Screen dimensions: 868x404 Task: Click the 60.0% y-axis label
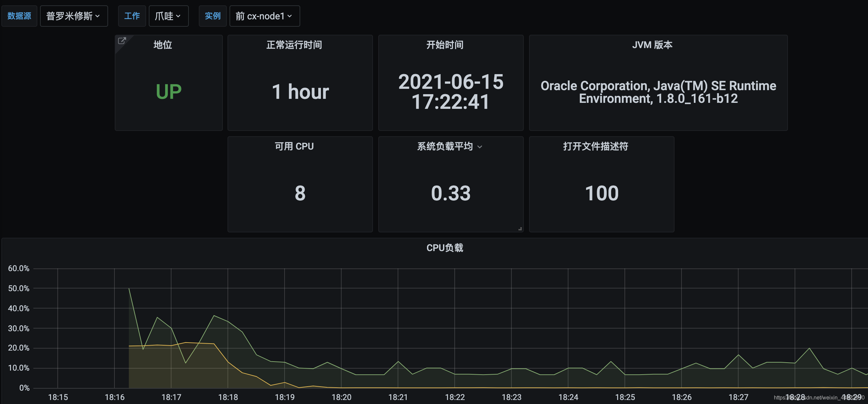19,268
